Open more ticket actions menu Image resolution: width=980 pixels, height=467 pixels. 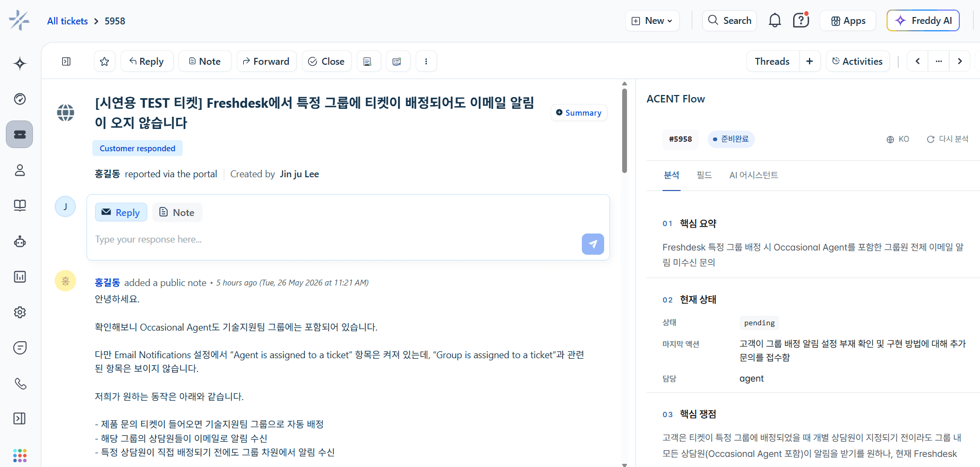[x=426, y=62]
